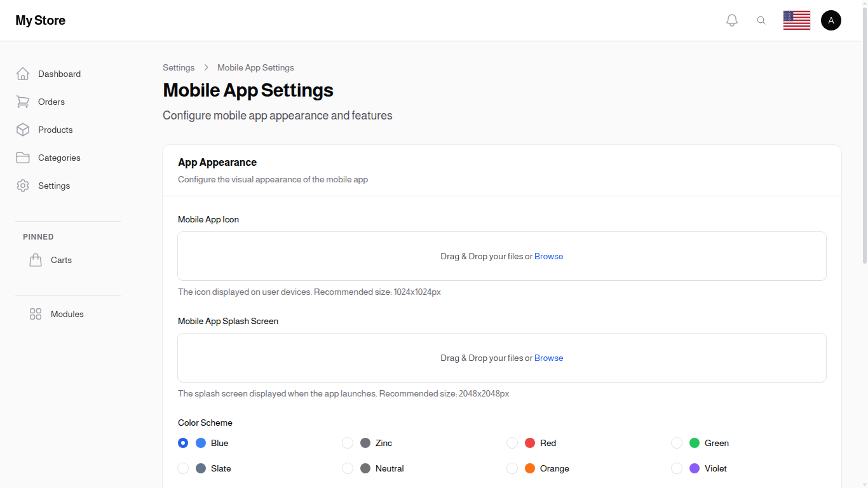Click the A avatar account menu
Image resolution: width=868 pixels, height=488 pixels.
831,20
